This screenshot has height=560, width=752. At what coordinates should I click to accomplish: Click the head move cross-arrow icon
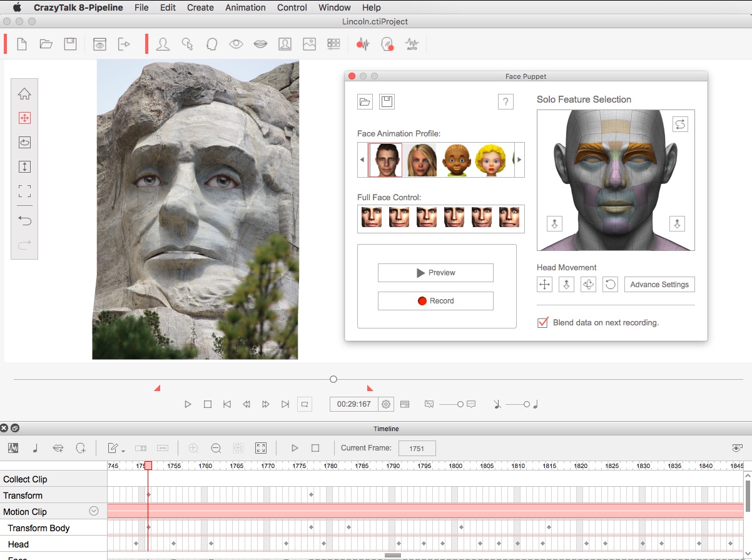pos(545,285)
